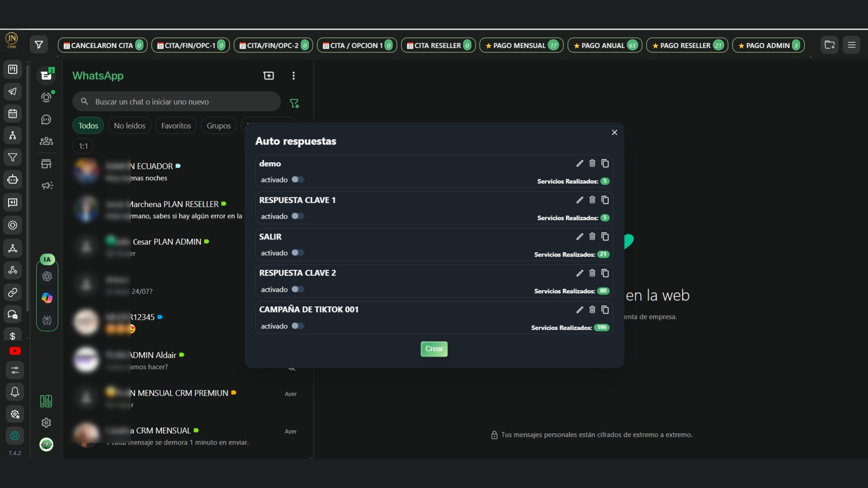This screenshot has width=868, height=488.
Task: Close the Auto respuestas dialog
Action: 614,132
